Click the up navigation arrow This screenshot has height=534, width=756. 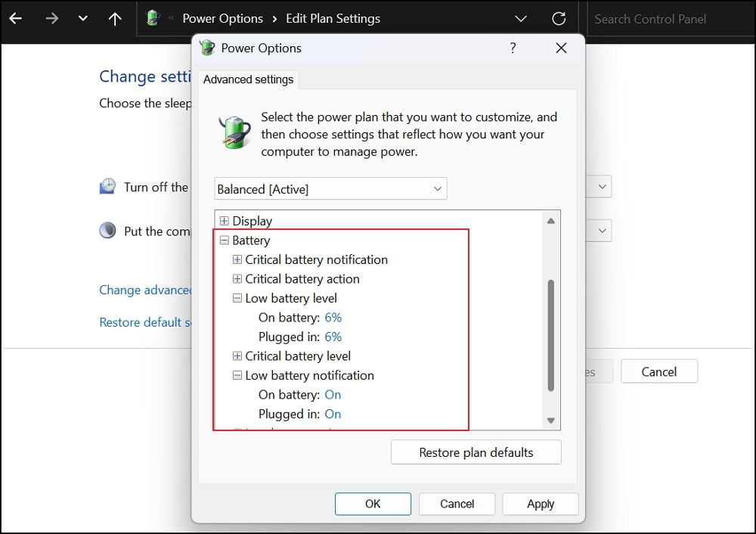tap(114, 19)
